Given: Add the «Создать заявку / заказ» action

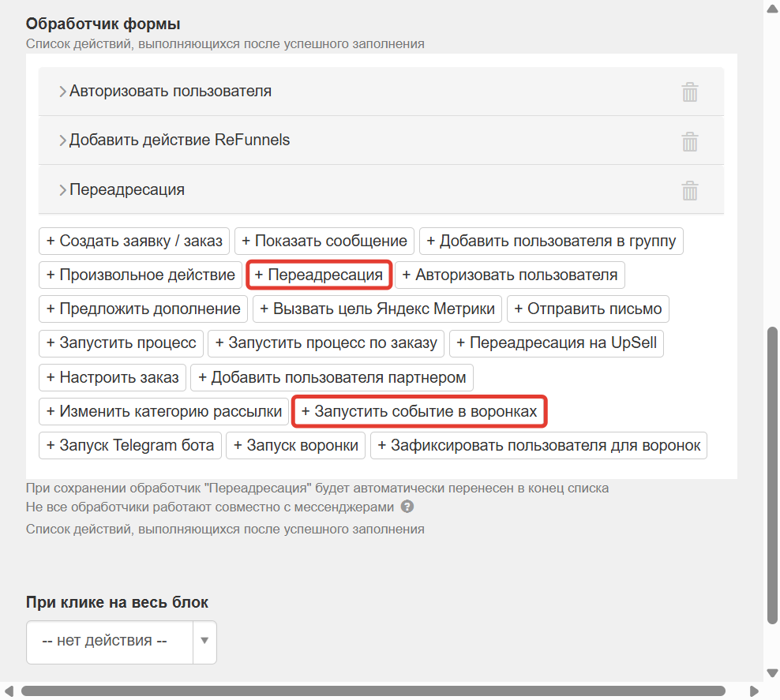Looking at the screenshot, I should tap(134, 241).
